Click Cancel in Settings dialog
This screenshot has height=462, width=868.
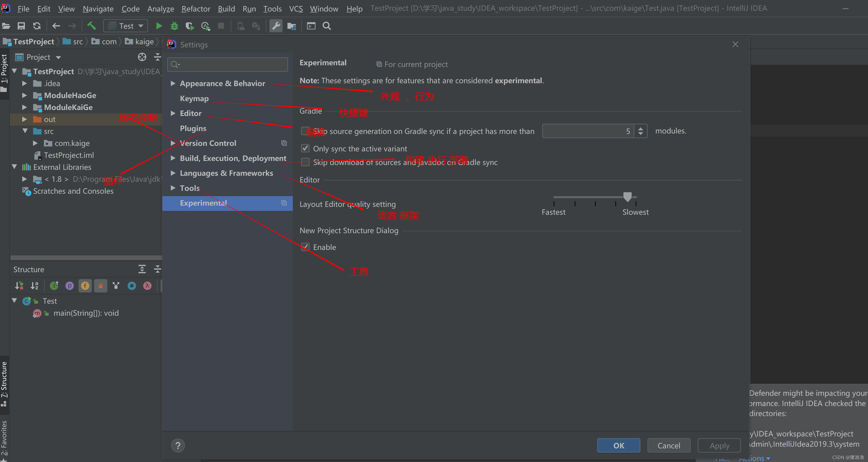(x=668, y=445)
